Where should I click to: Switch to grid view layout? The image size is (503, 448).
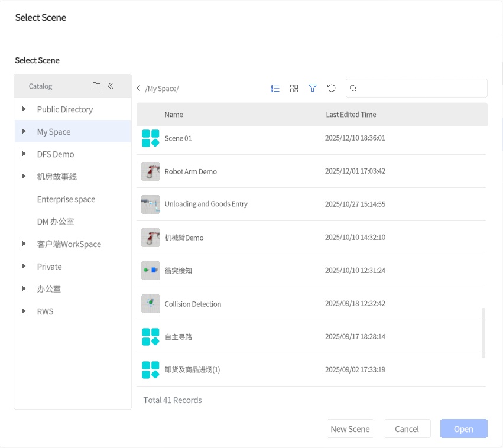pyautogui.click(x=294, y=88)
